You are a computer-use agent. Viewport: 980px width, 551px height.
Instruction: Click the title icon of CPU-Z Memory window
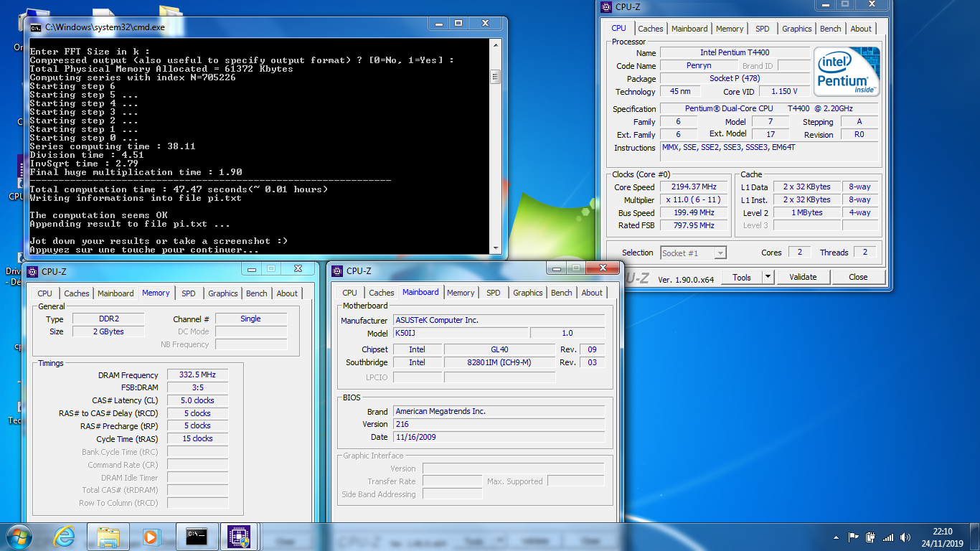click(32, 271)
